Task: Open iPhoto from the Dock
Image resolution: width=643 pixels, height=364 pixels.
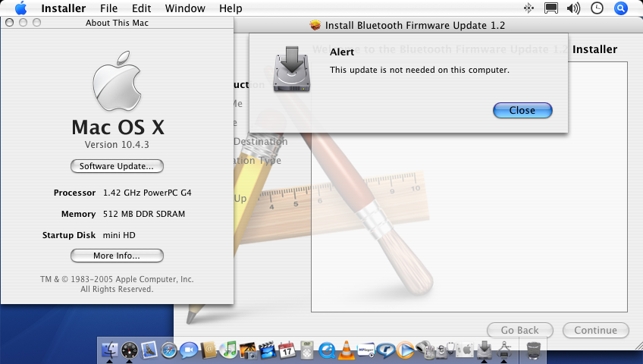Action: tap(248, 350)
